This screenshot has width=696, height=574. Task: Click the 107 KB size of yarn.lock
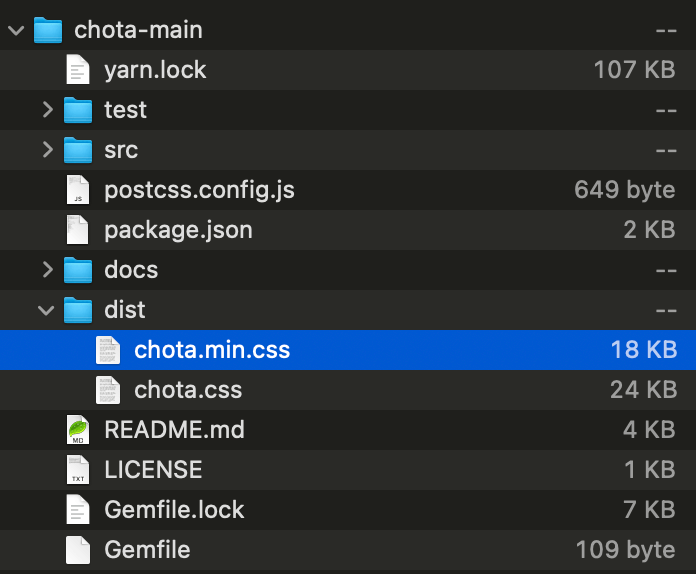tap(635, 70)
